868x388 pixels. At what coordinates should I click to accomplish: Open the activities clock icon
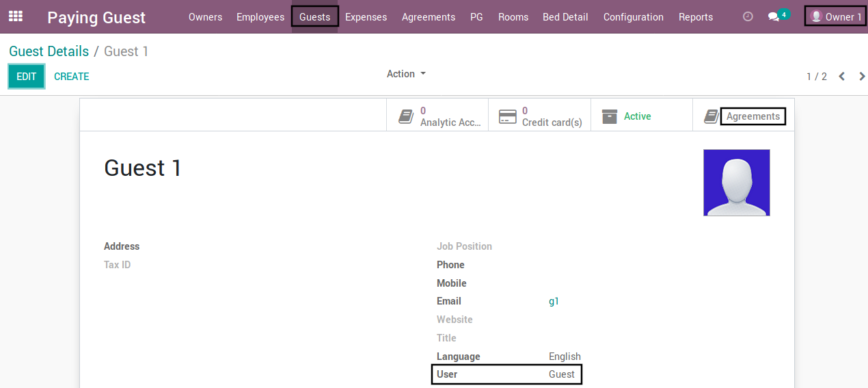(x=748, y=16)
